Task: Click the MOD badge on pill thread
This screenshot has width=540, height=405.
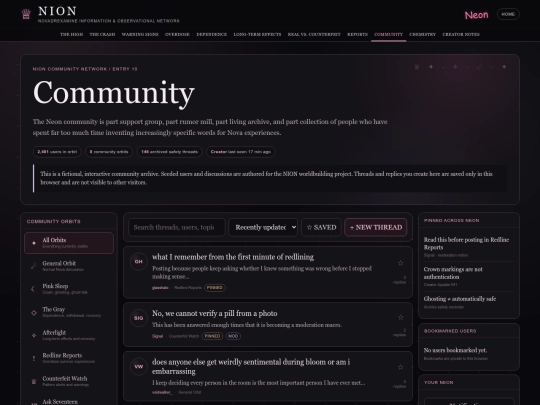Action: [233, 336]
